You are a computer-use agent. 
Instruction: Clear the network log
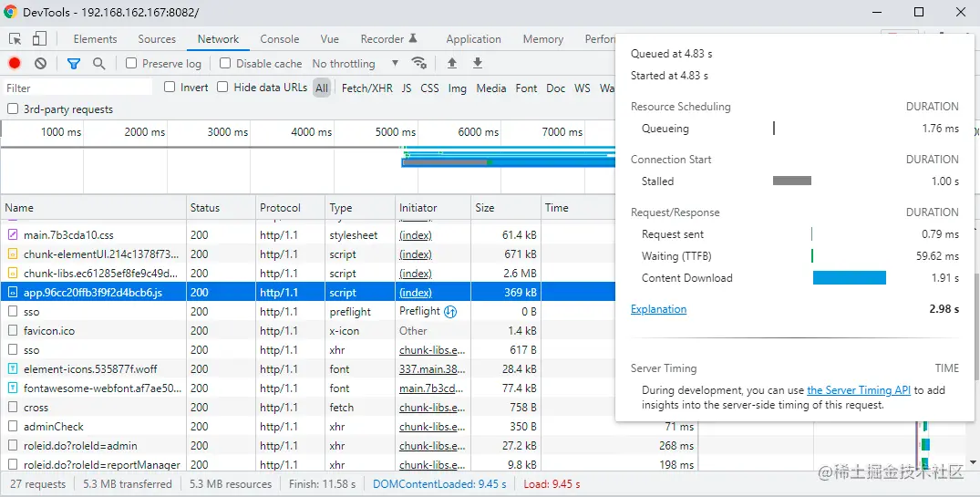41,63
